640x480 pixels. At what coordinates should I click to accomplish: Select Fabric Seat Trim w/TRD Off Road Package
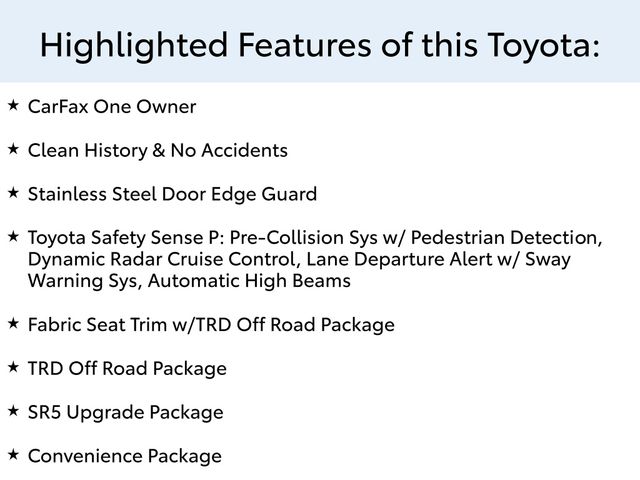click(x=211, y=325)
